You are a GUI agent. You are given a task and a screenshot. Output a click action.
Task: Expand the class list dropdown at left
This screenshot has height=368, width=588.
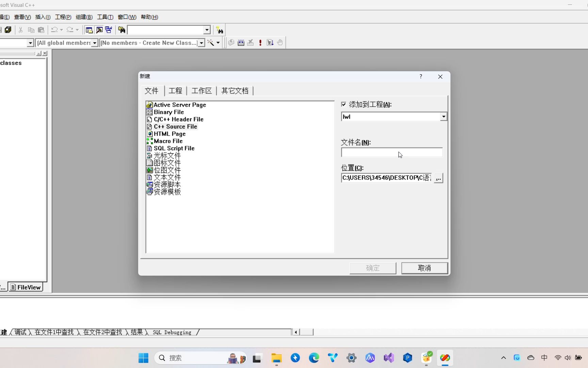pyautogui.click(x=30, y=43)
